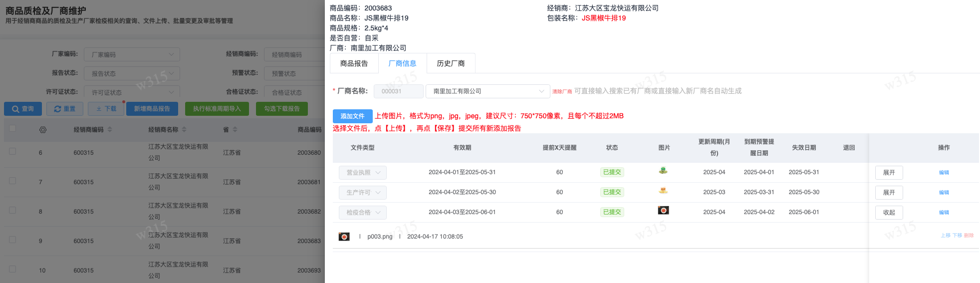The height and width of the screenshot is (283, 980).
Task: Click the 已提交 status in 检疫合格 row
Action: coord(612,212)
